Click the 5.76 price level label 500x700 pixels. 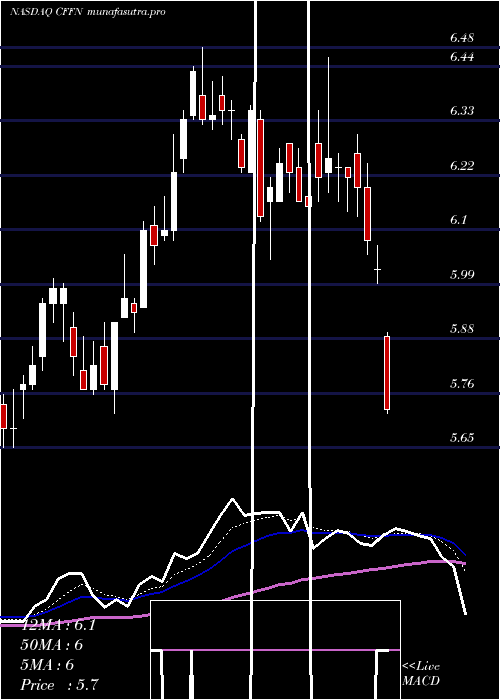[462, 383]
